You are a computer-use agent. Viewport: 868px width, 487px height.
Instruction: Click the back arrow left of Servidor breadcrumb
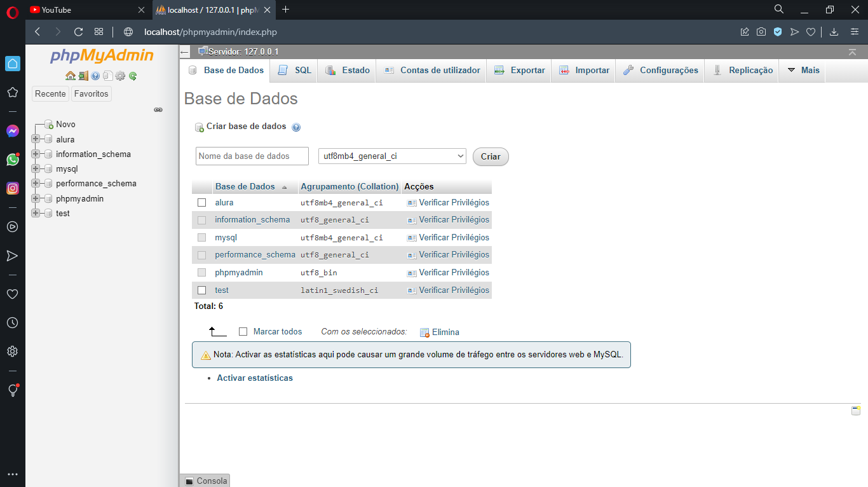(185, 52)
